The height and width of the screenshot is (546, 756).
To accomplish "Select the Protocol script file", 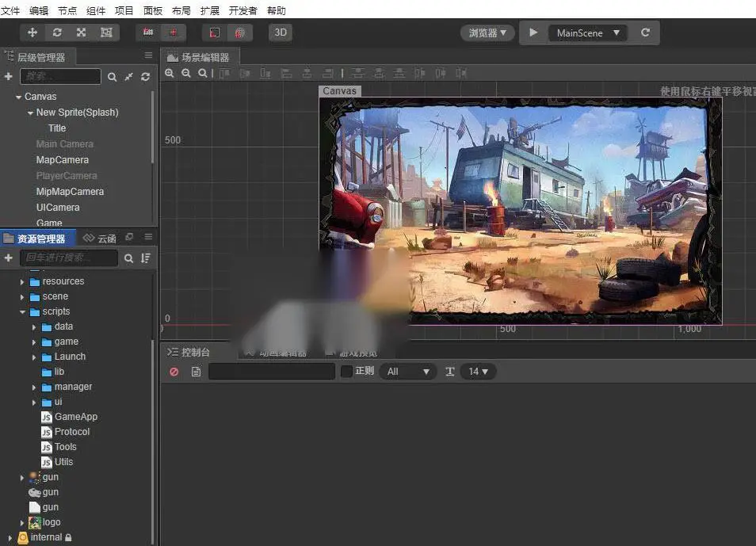I will (72, 432).
